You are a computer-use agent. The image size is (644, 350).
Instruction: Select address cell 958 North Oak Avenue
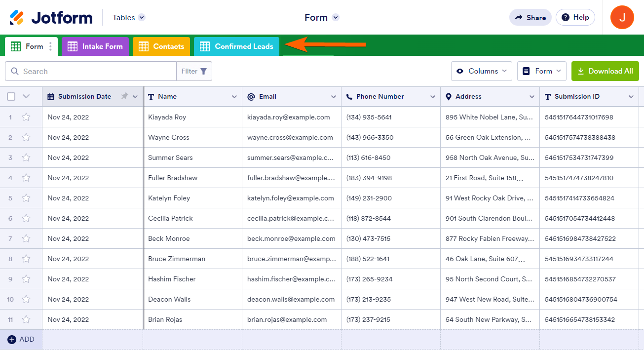490,157
